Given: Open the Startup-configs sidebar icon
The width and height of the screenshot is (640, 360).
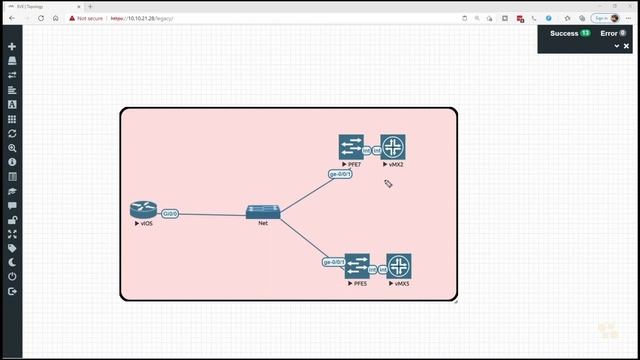Looking at the screenshot, I should pos(12,90).
